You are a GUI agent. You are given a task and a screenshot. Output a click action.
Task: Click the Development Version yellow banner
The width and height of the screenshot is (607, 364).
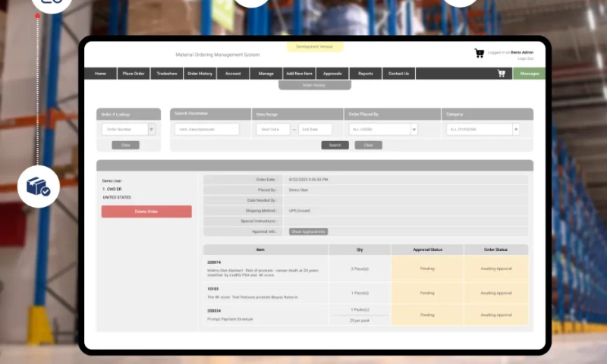coord(314,46)
